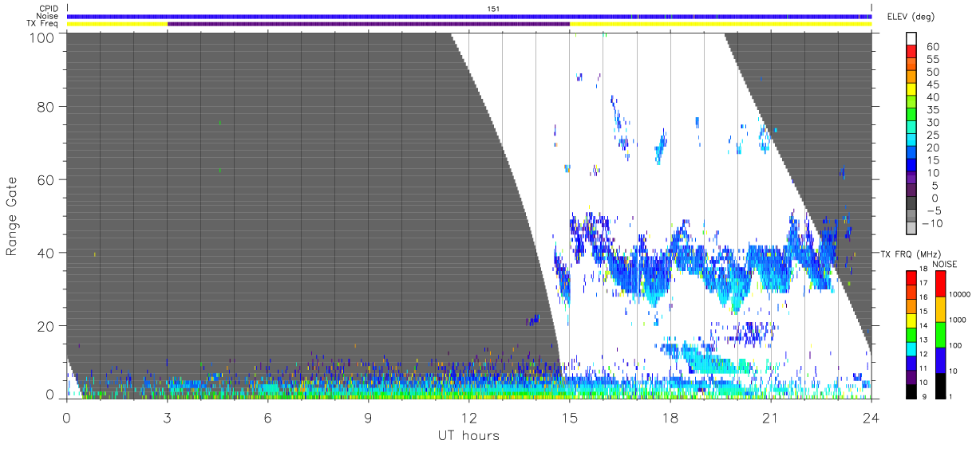Click UT hours tick label 18
This screenshot has width=980, height=452.
click(670, 416)
